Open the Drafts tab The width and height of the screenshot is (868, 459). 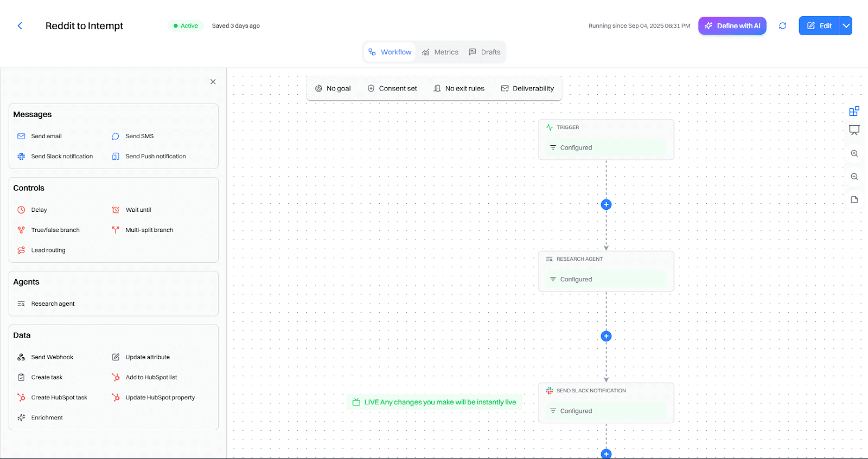pyautogui.click(x=484, y=53)
